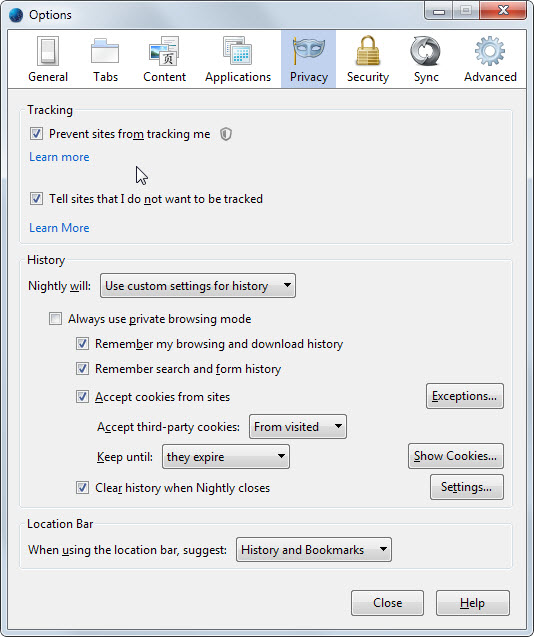
Task: Open clear history Settings button
Action: (467, 487)
